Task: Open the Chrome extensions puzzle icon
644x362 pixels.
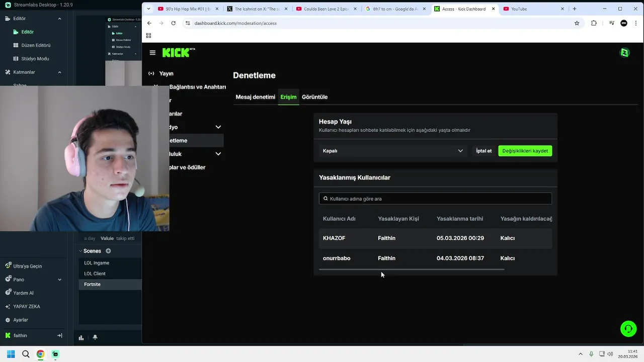Action: (594, 23)
